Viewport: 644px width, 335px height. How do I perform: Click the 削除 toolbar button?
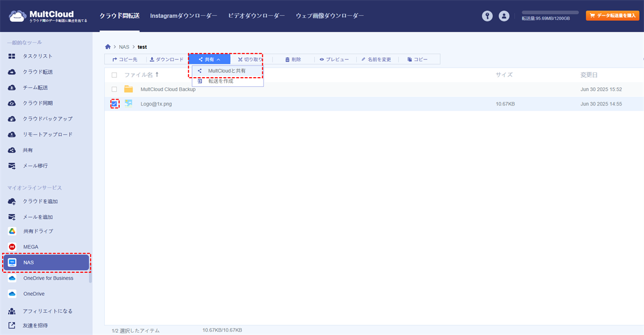[293, 59]
